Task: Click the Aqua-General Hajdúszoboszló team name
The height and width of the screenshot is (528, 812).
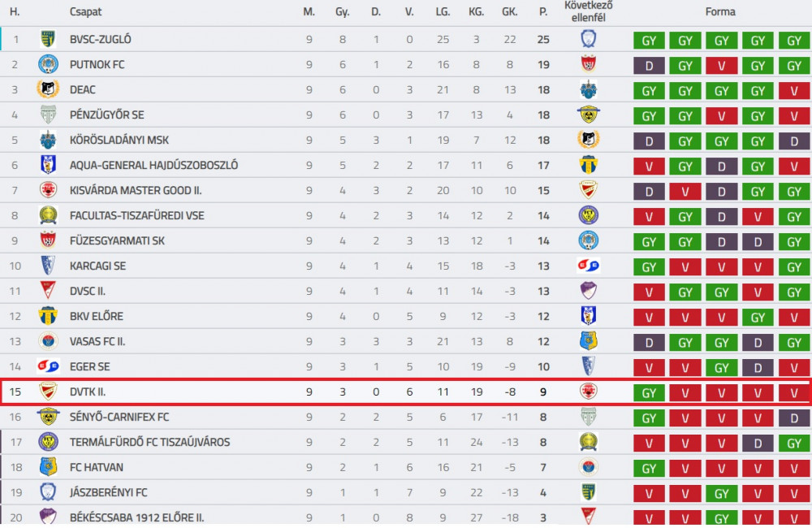Action: click(x=153, y=165)
